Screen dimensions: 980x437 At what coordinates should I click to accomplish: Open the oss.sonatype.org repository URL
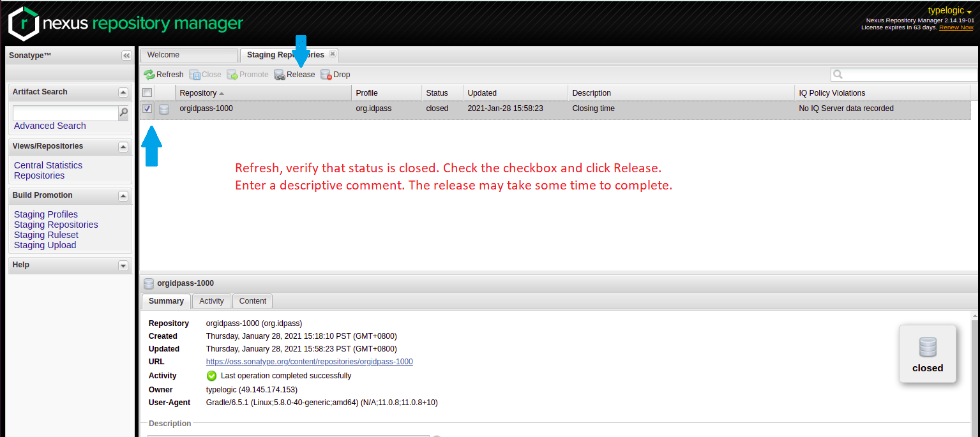coord(309,362)
